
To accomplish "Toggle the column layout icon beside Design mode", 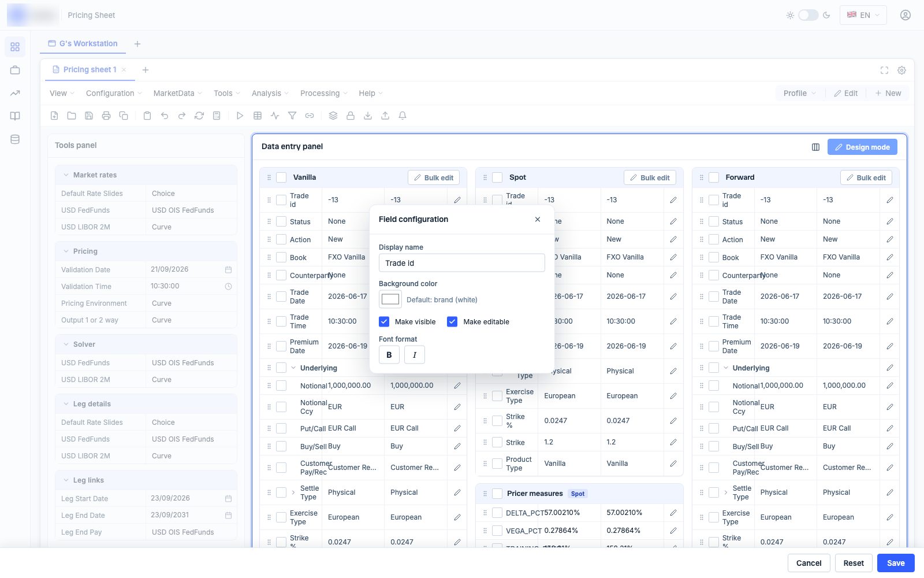I will (815, 147).
